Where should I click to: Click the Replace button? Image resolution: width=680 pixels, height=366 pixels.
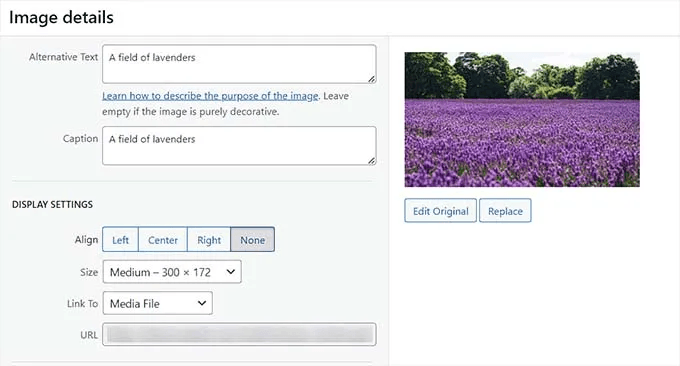505,211
